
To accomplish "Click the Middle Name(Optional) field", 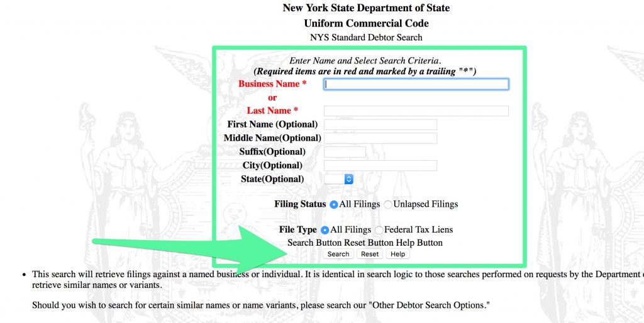I will pyautogui.click(x=380, y=138).
